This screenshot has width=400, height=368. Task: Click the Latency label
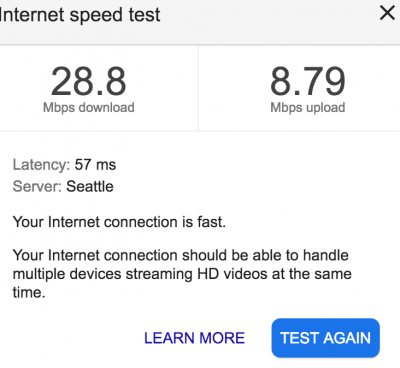point(41,165)
